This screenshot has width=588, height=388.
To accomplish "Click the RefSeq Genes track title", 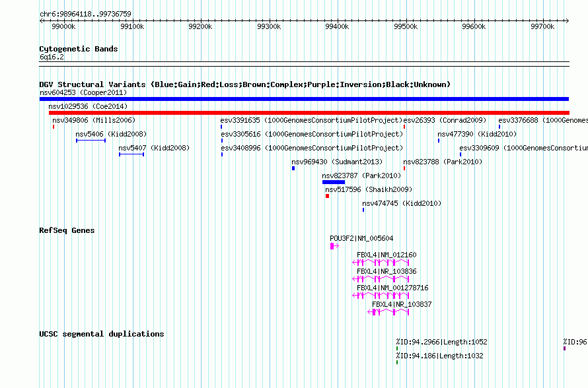I will [67, 230].
